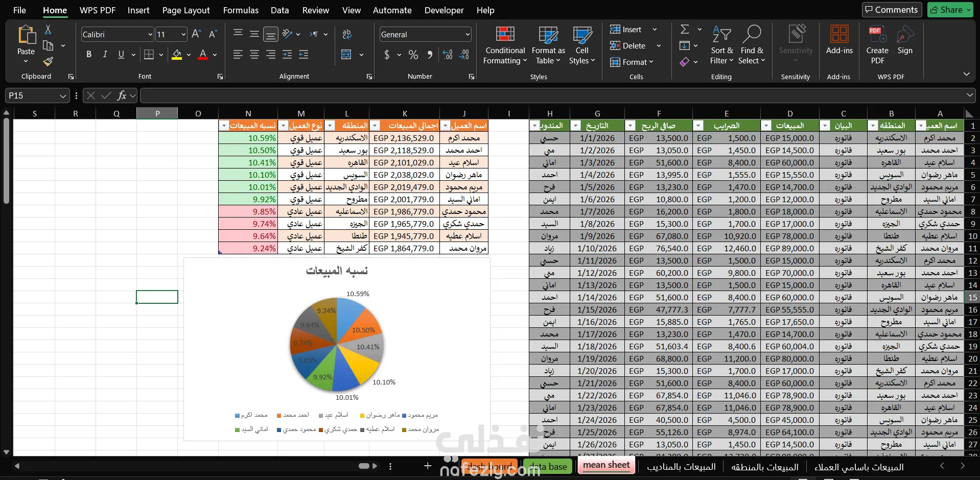The height and width of the screenshot is (480, 980).
Task: Apply the red Font Color swatch
Action: click(203, 55)
